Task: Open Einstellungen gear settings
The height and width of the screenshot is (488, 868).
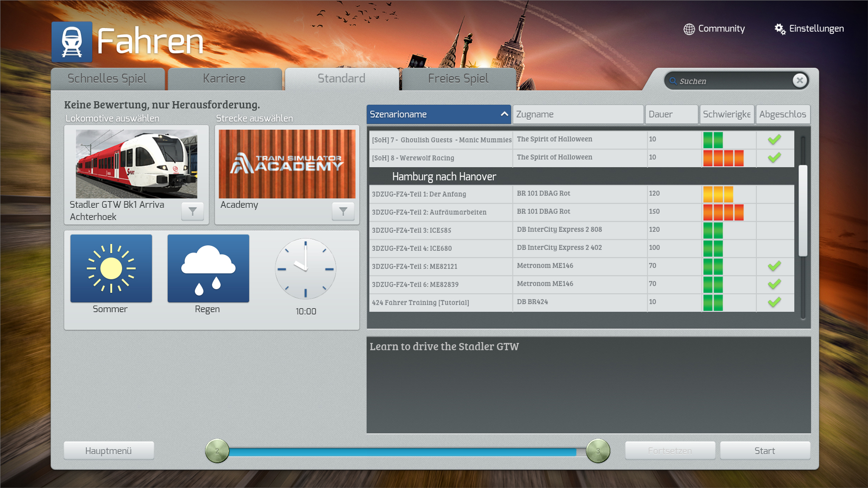Action: tap(780, 29)
